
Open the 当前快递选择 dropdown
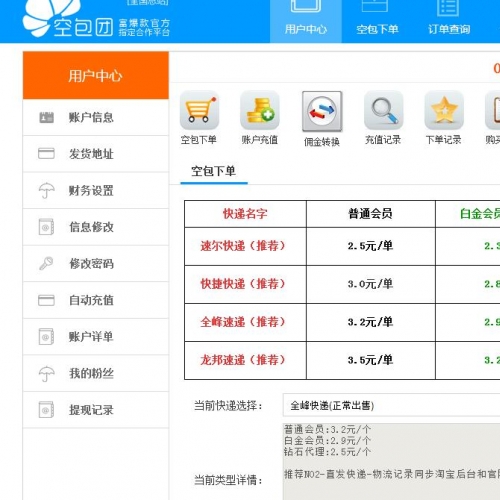pyautogui.click(x=391, y=405)
